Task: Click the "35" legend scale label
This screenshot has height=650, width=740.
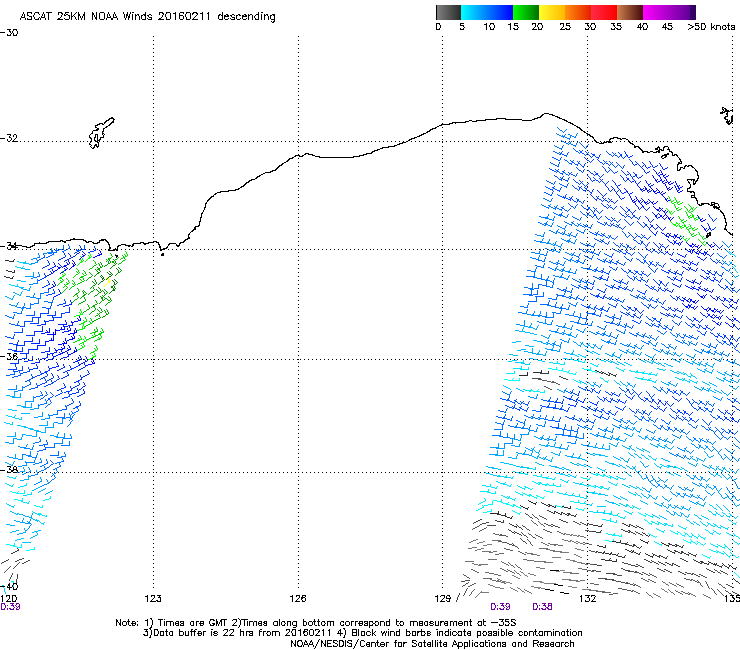Action: click(616, 27)
